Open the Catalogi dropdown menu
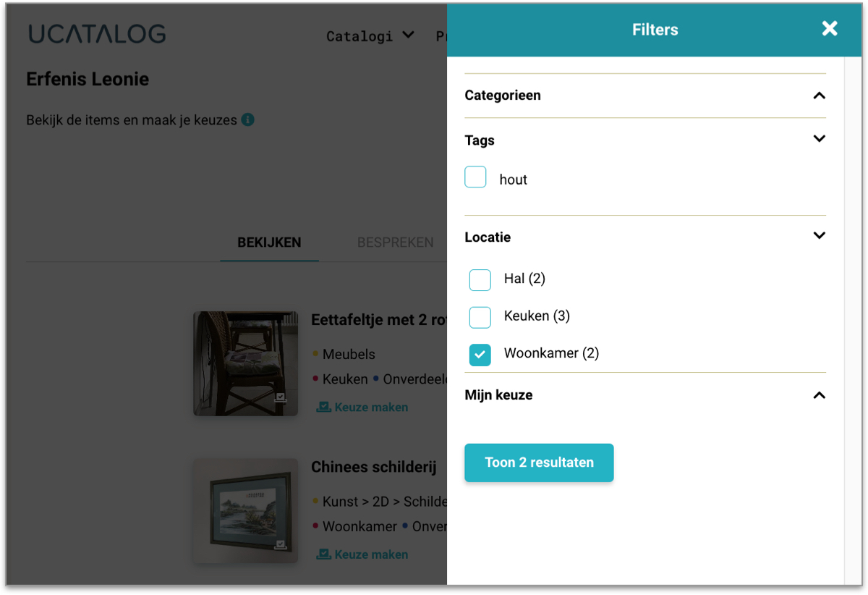868x595 pixels. 370,35
